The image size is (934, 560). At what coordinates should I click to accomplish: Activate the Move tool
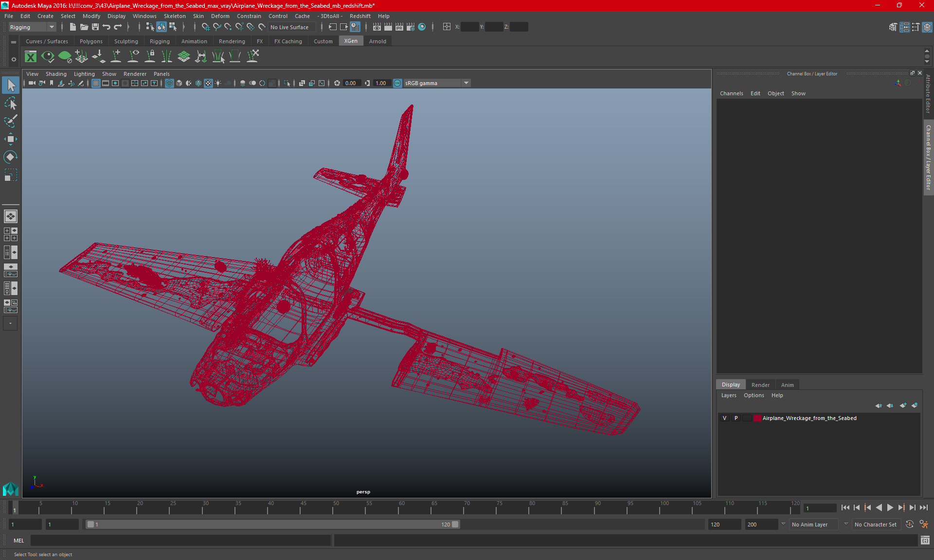tap(11, 139)
